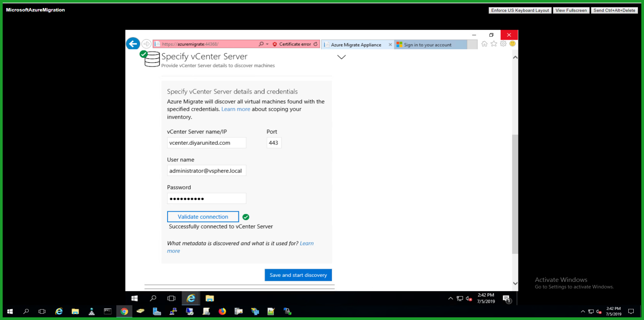Close the Azure Migrate Appliance tab
644x320 pixels.
pos(390,44)
